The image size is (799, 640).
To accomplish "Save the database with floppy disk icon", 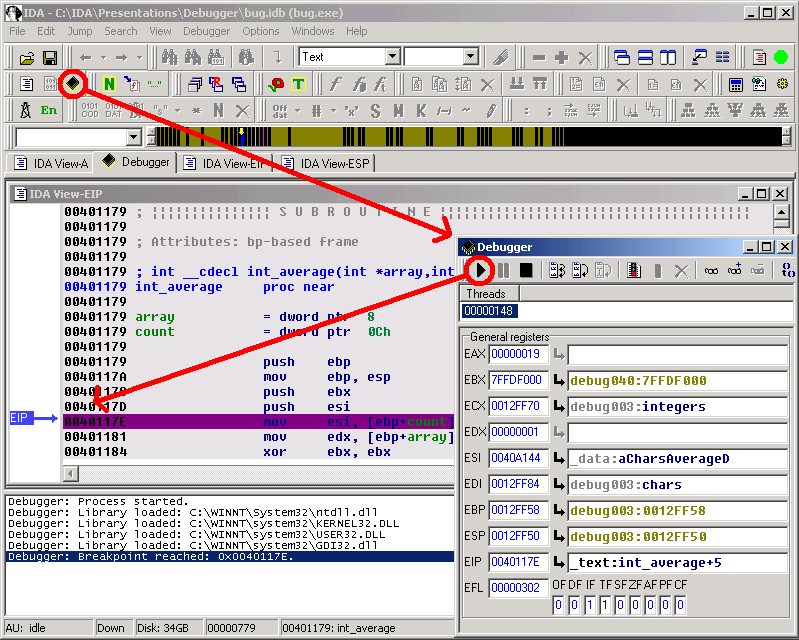I will pyautogui.click(x=49, y=58).
